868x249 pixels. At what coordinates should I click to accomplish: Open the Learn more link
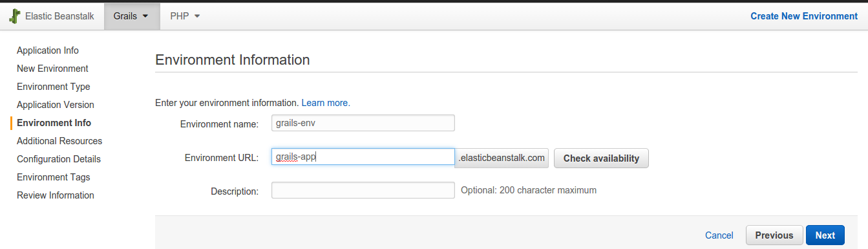(326, 103)
